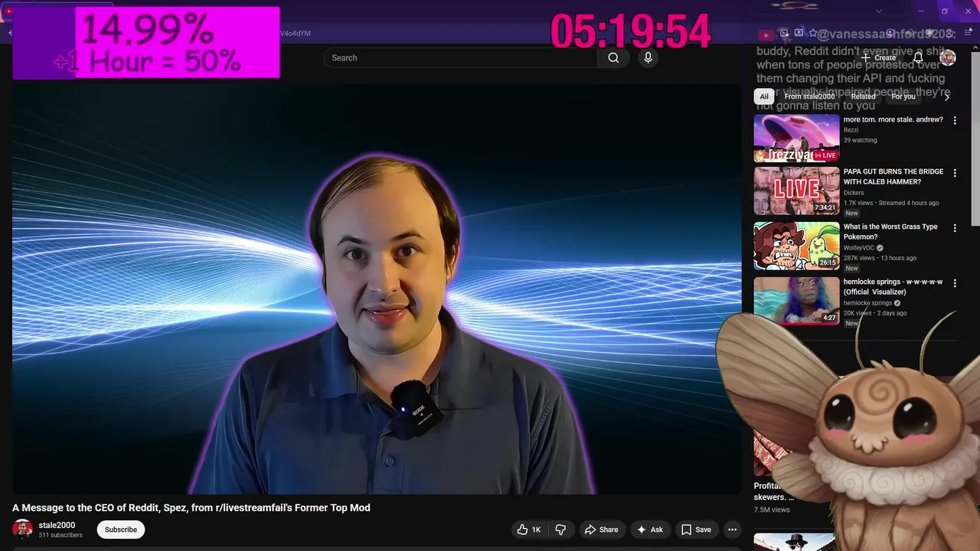Click the Ask button
The height and width of the screenshot is (551, 980).
pos(649,530)
